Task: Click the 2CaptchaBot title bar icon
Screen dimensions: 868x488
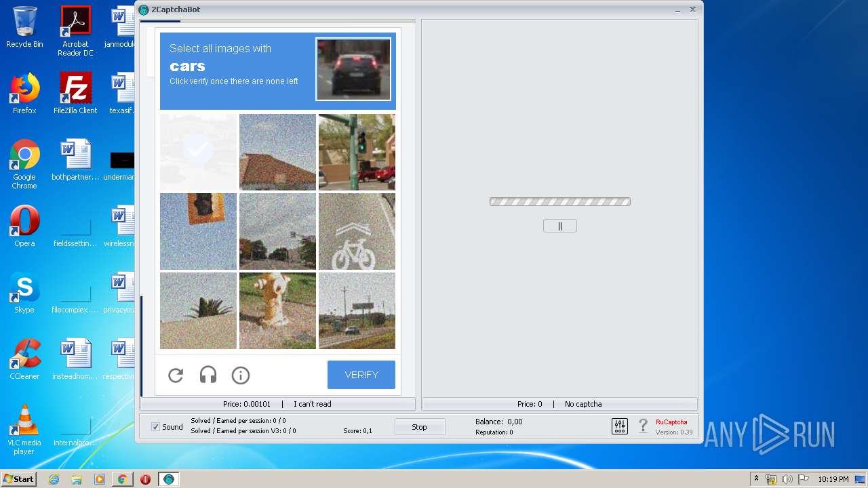Action: [x=144, y=9]
